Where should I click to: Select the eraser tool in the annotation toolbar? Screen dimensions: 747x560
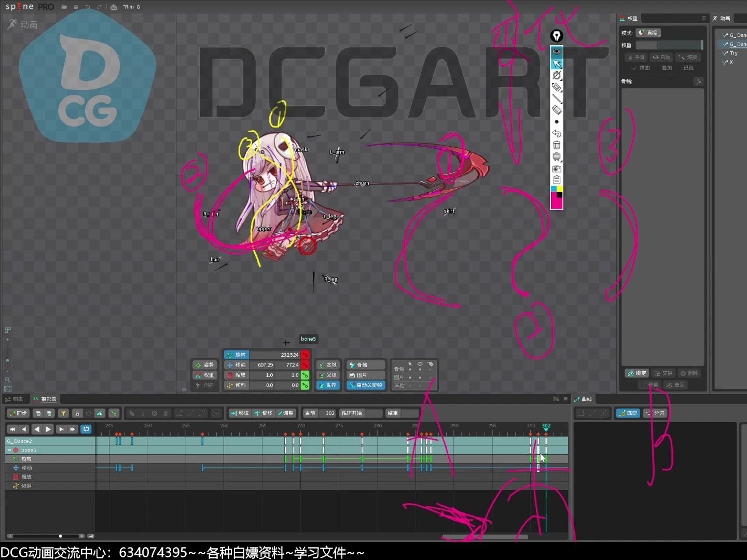pyautogui.click(x=557, y=110)
